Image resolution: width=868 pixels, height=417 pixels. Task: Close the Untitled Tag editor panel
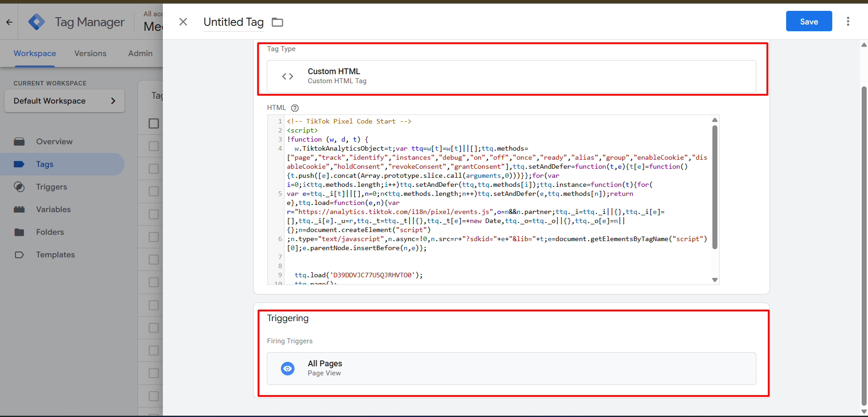(183, 22)
